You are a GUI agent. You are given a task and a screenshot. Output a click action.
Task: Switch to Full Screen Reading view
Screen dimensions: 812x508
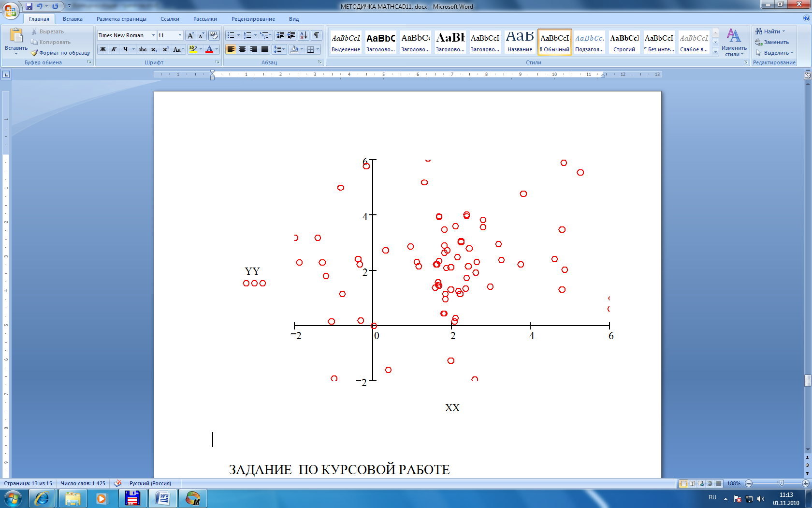(x=692, y=483)
